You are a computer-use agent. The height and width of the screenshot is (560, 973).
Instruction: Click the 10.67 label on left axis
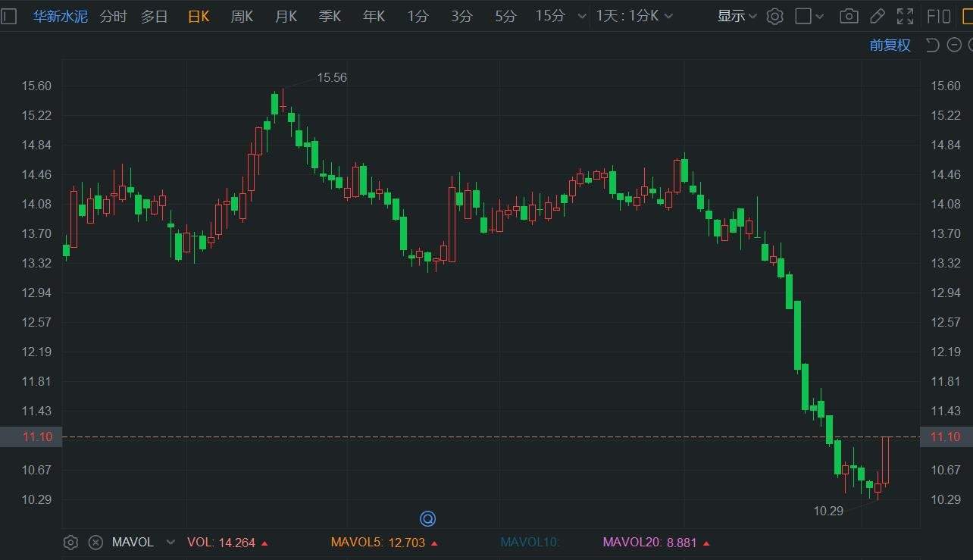[x=36, y=470]
